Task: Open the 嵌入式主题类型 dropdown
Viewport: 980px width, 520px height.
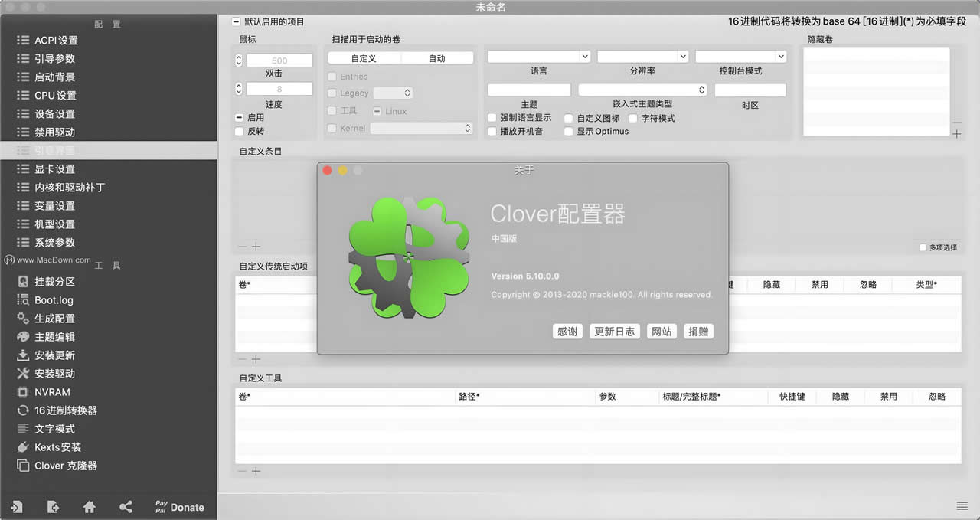Action: pyautogui.click(x=642, y=90)
